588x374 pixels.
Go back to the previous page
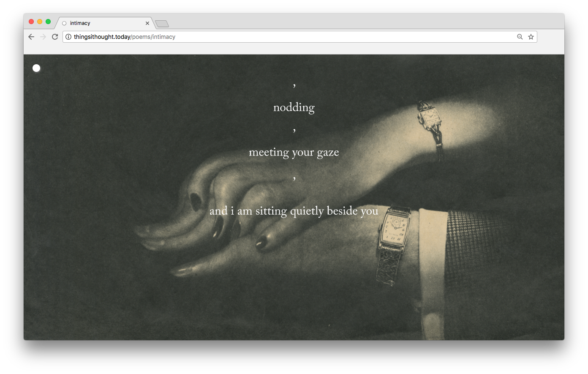coord(31,37)
